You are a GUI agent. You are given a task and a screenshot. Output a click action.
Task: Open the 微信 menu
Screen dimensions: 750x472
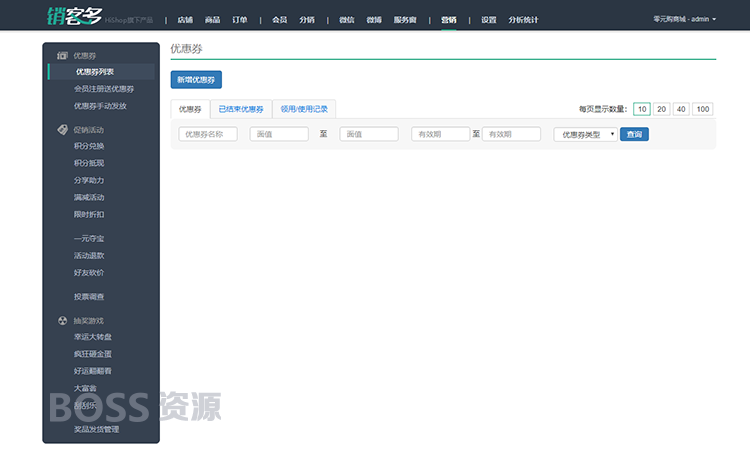click(347, 20)
